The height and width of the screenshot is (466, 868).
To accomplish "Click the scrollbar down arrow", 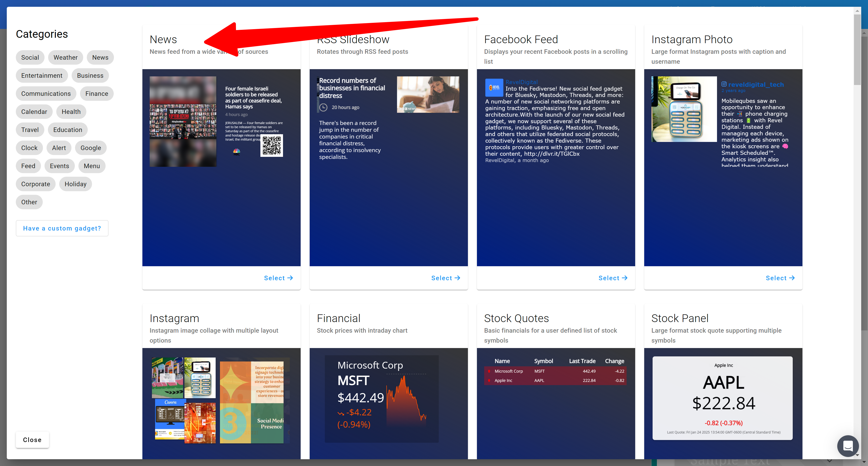I will [857, 455].
